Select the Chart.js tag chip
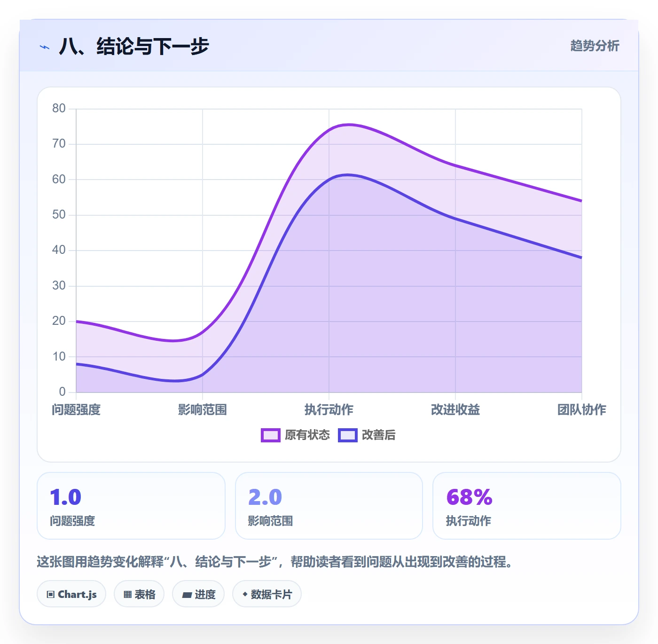The width and height of the screenshot is (658, 644). point(71,594)
